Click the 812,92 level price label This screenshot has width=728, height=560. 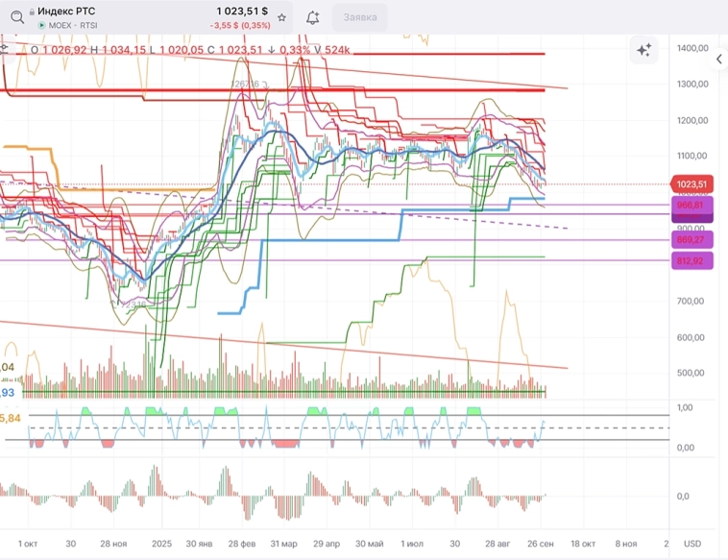pyautogui.click(x=692, y=261)
